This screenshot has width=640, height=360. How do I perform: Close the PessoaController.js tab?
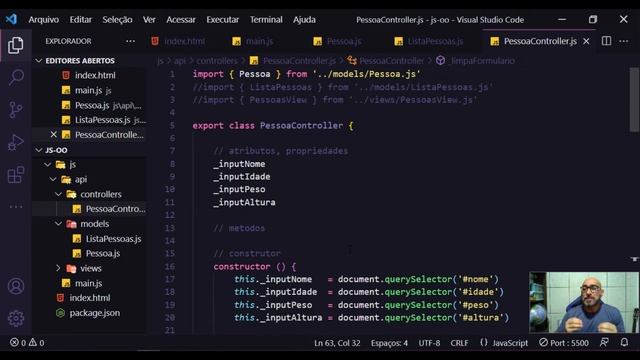586,41
